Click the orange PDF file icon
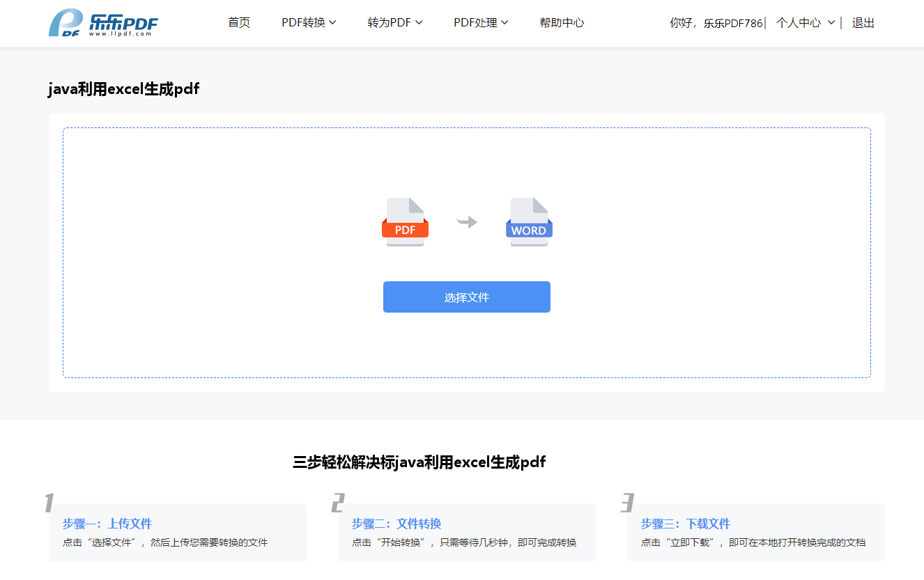924x580 pixels. coord(405,222)
